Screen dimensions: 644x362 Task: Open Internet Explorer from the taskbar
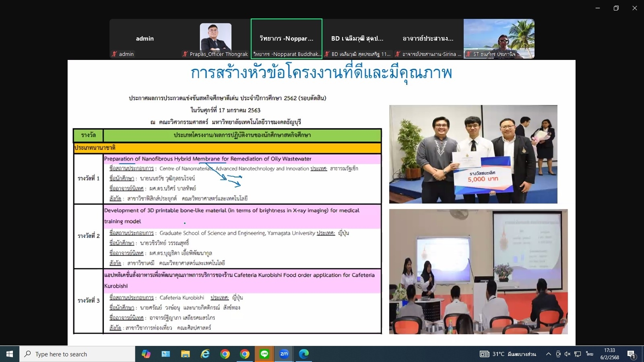click(x=205, y=354)
